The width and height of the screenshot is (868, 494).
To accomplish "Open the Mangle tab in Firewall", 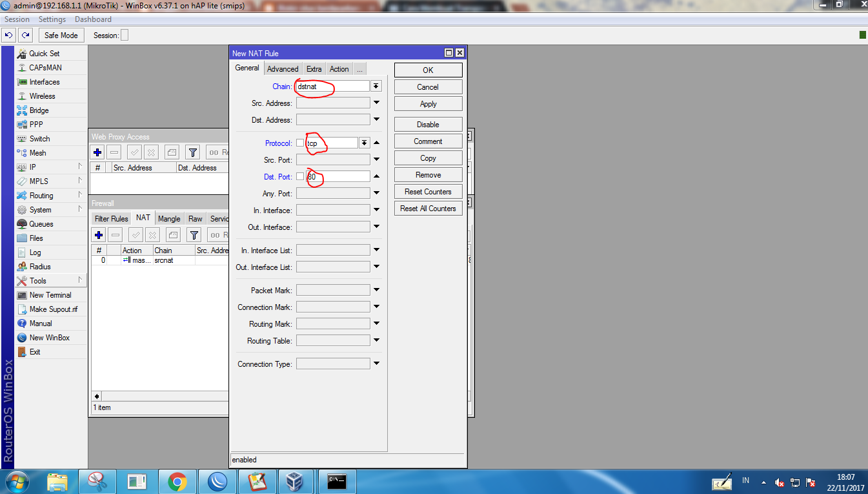I will (169, 219).
